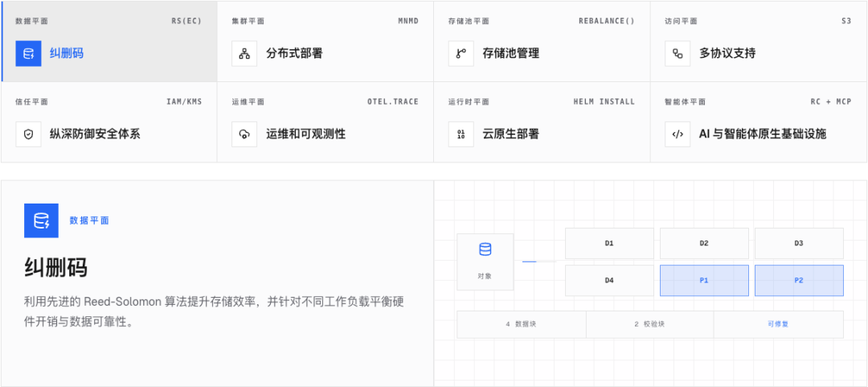
Task: Open the 纵深防御安全体系 tab
Action: click(x=109, y=122)
